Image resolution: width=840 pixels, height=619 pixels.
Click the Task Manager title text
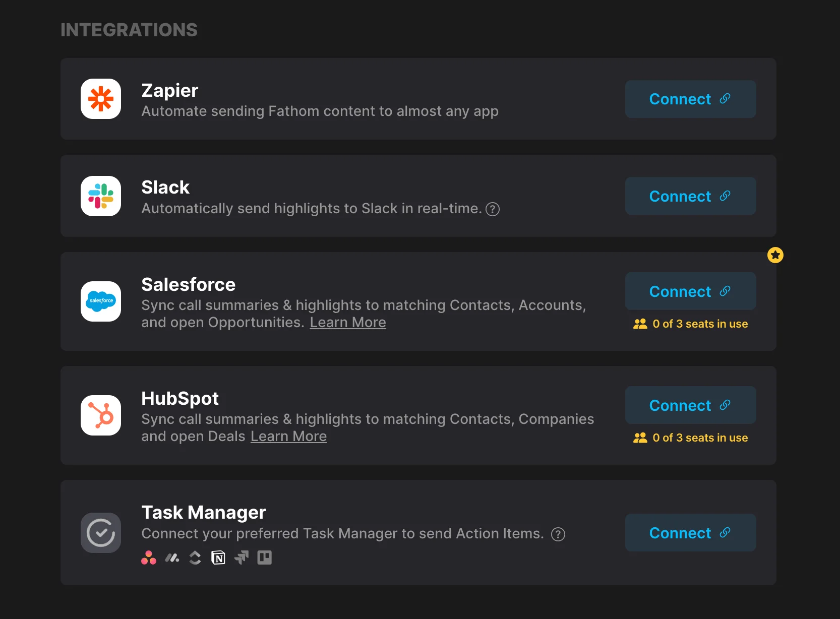(x=204, y=513)
